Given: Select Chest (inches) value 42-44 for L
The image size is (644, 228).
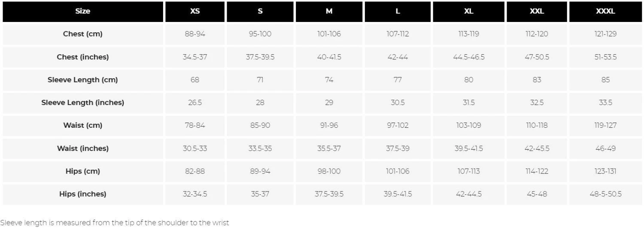Looking at the screenshot, I should [x=398, y=57].
